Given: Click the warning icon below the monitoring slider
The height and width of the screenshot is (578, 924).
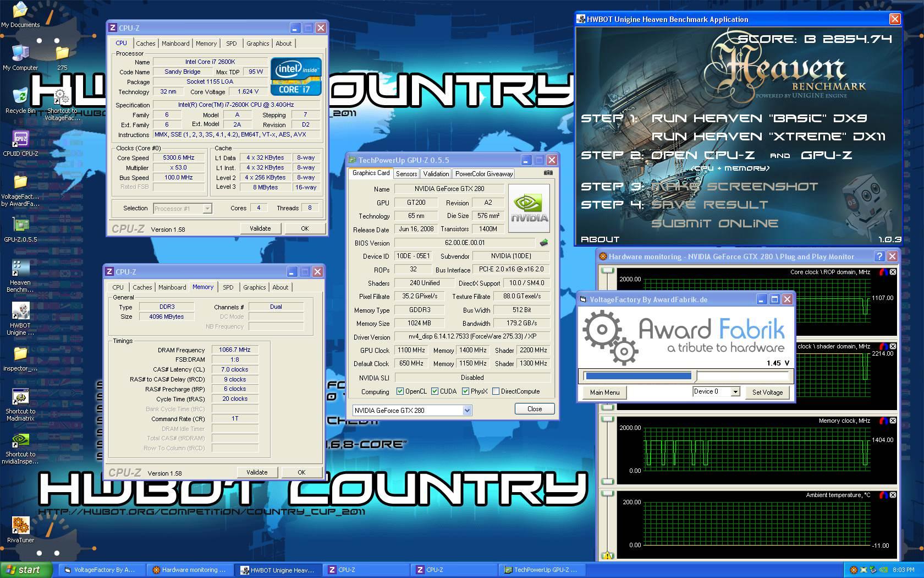Looking at the screenshot, I should [607, 556].
